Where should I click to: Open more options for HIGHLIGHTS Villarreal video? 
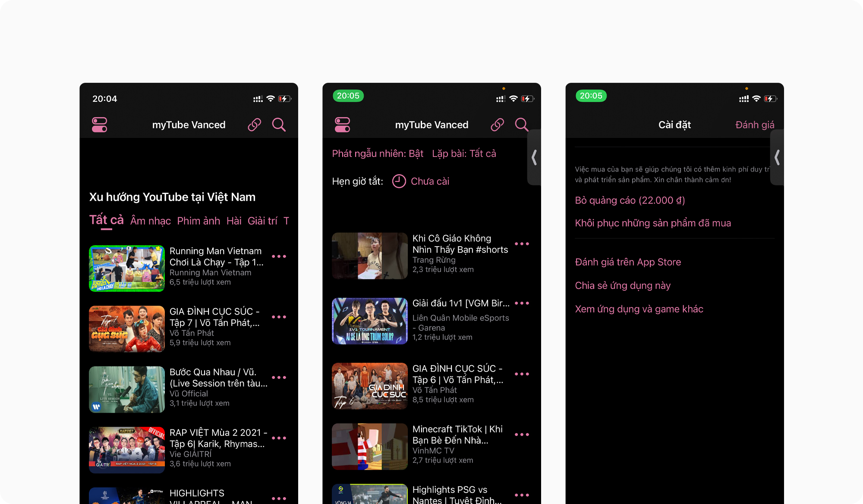(x=279, y=498)
